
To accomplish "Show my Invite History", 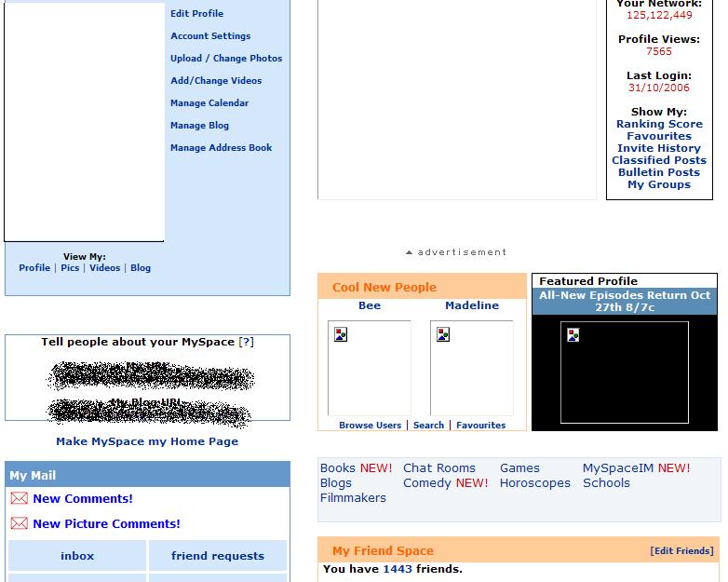I will tap(659, 148).
